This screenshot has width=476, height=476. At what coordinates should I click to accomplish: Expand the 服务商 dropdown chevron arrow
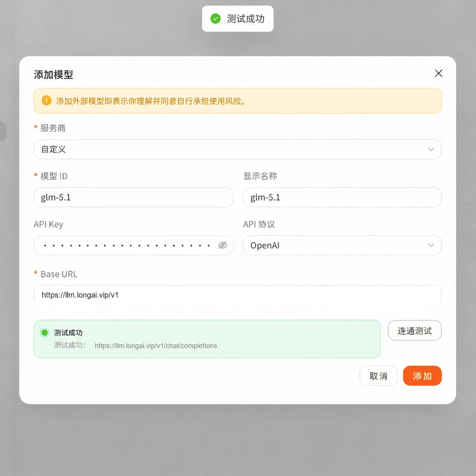pos(431,149)
